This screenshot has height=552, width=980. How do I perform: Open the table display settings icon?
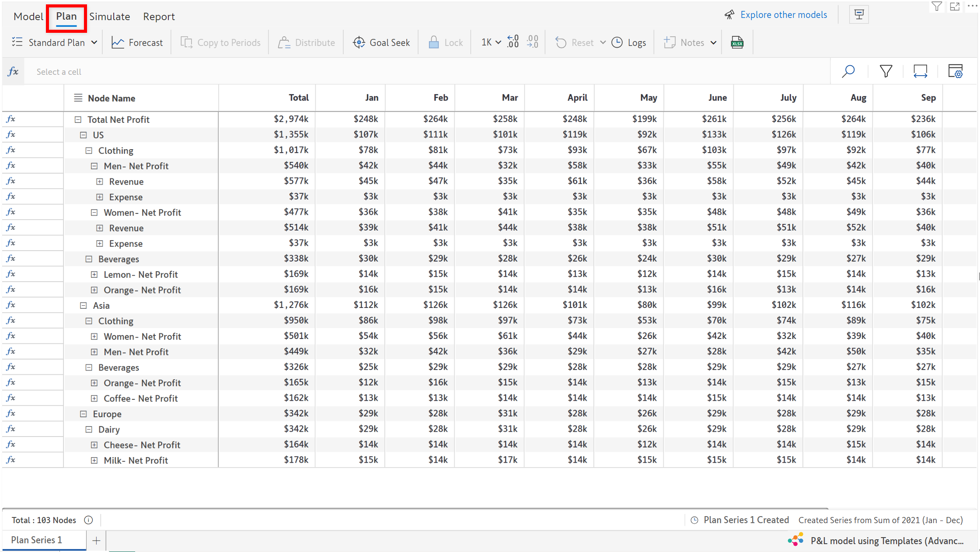tap(955, 71)
